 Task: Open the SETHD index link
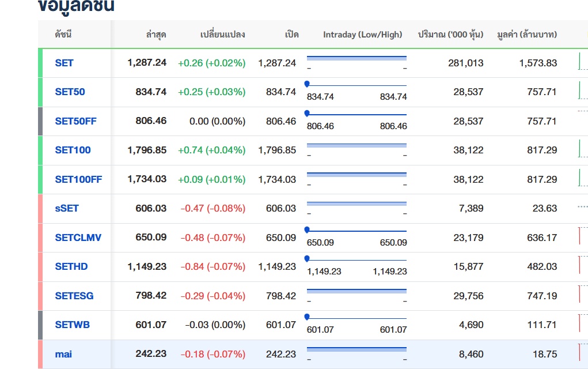click(x=71, y=266)
